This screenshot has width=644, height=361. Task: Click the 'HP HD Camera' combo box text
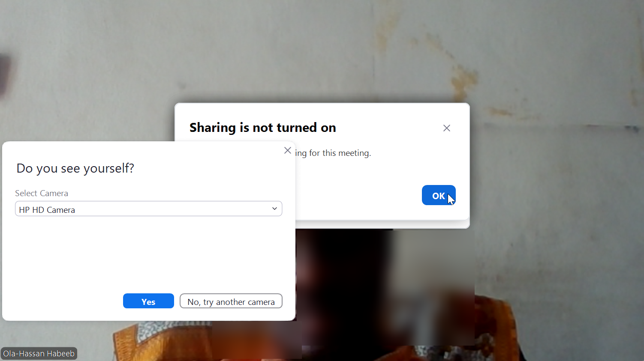(47, 210)
